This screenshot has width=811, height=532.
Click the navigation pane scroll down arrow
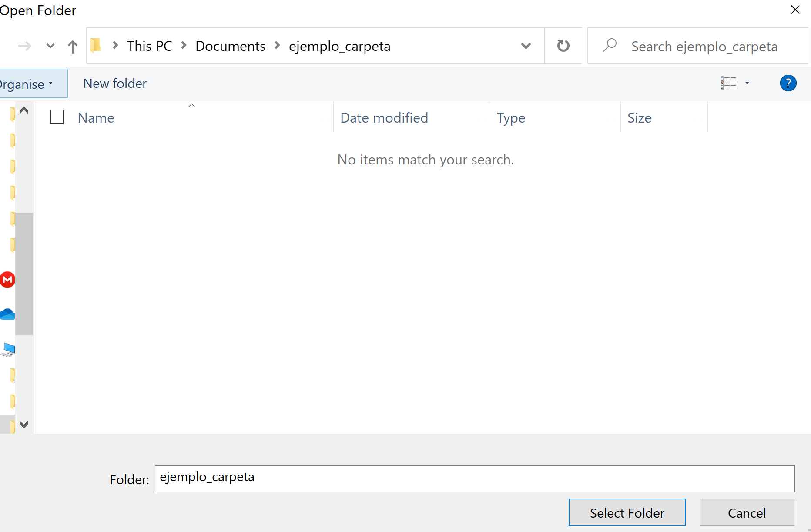24,424
